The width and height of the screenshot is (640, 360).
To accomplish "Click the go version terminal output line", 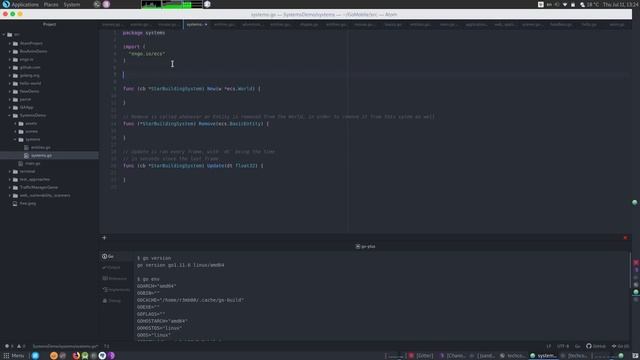I will (180, 265).
